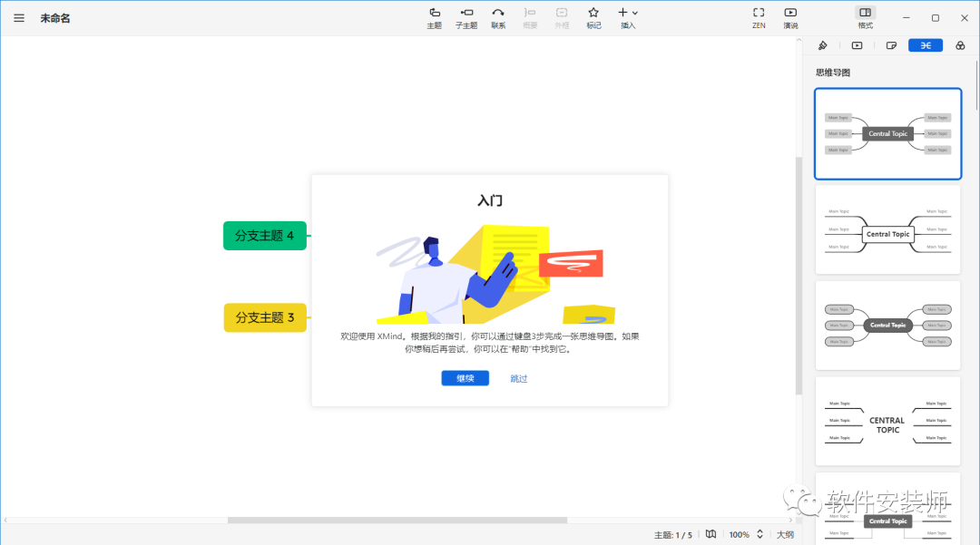
Task: Click the 外框 boundary tool
Action: [x=562, y=18]
